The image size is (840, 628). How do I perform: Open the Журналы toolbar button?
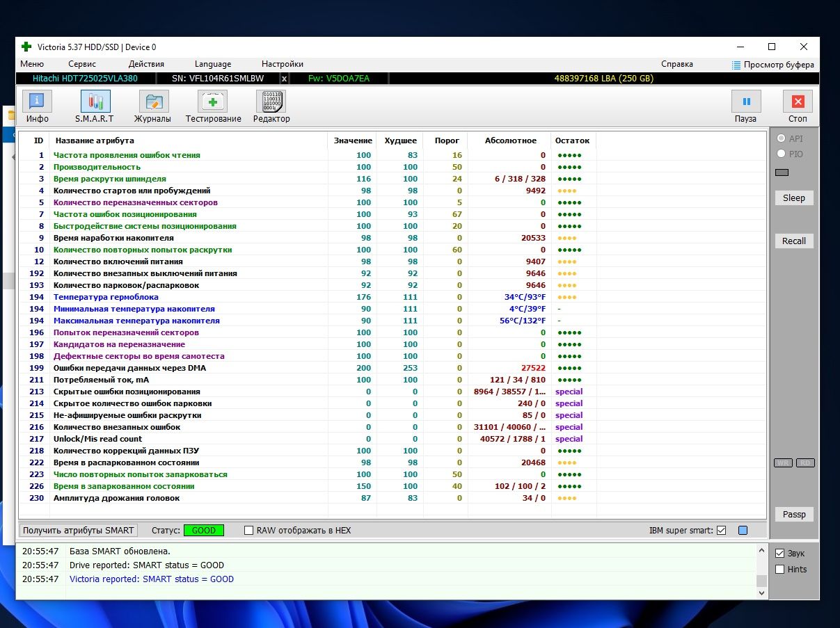pyautogui.click(x=152, y=107)
